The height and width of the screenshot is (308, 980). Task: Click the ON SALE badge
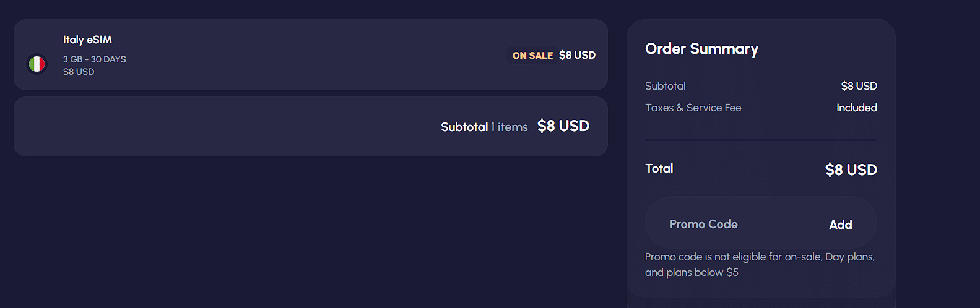tap(532, 56)
